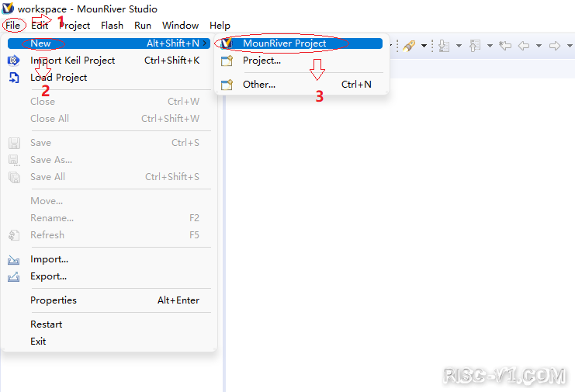The height and width of the screenshot is (392, 575).
Task: Open the Previous Annotation dropdown arrow
Action: [490, 46]
